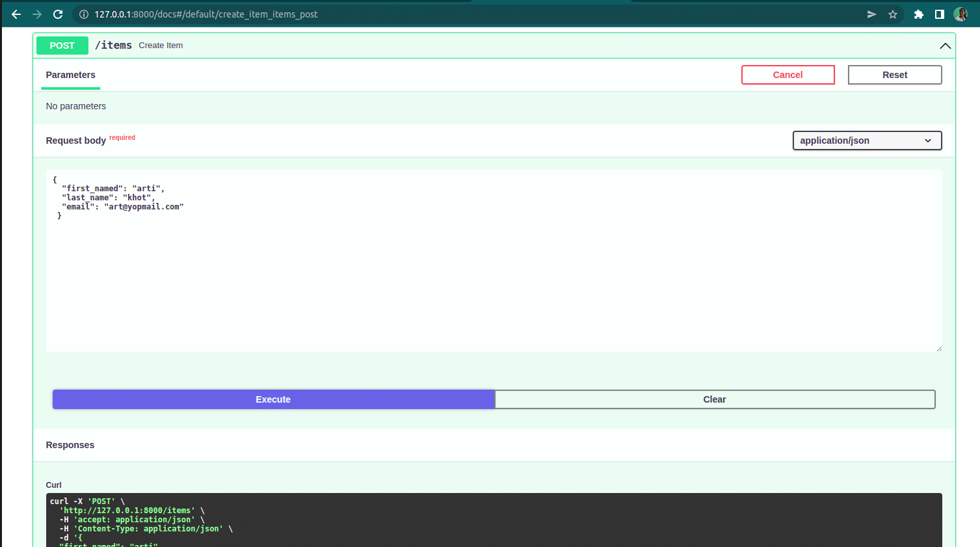Click the Execute button
The image size is (980, 547).
click(x=273, y=399)
